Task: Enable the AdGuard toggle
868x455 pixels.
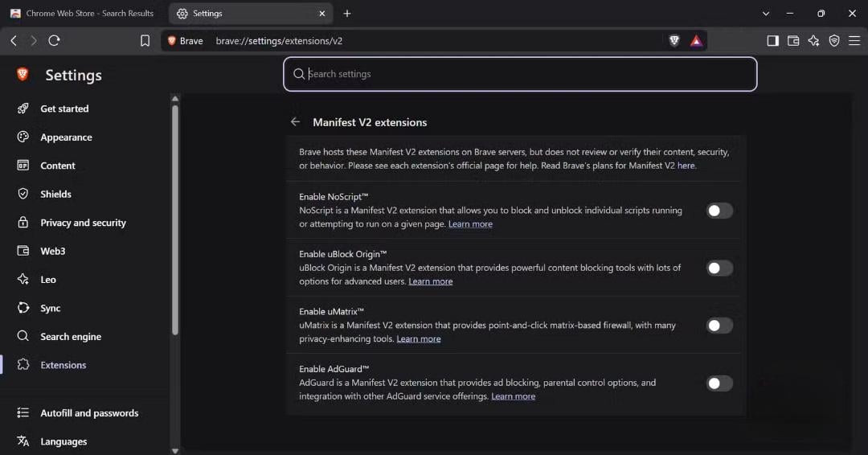Action: (719, 383)
